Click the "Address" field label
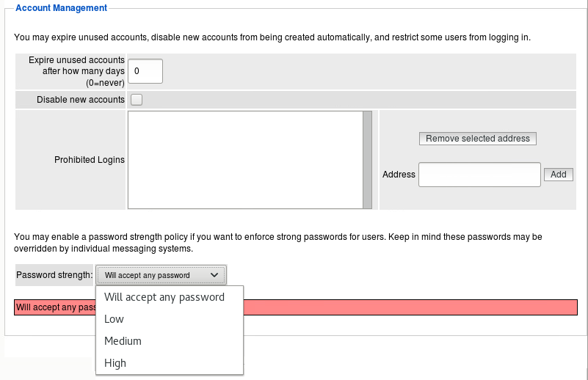Screen dimensions: 588x380 point(399,175)
